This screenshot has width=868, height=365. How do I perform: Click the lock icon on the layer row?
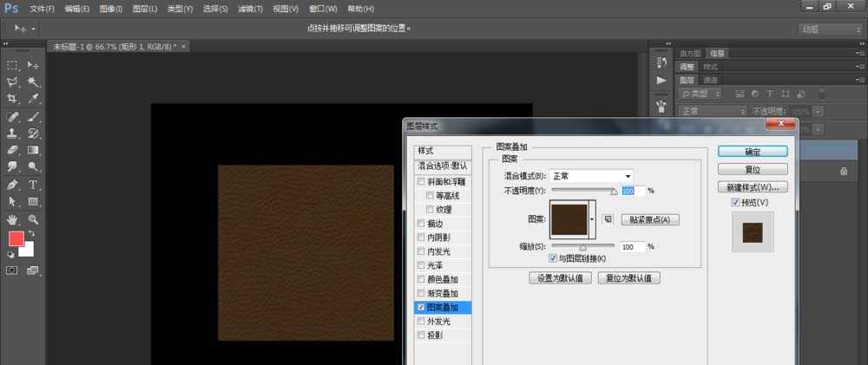[844, 172]
